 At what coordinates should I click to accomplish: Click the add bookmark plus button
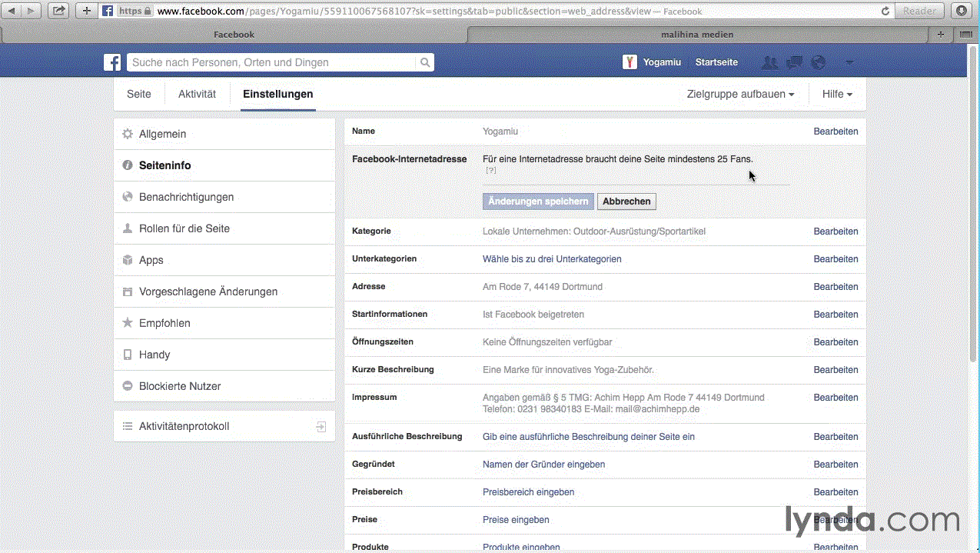tap(87, 11)
